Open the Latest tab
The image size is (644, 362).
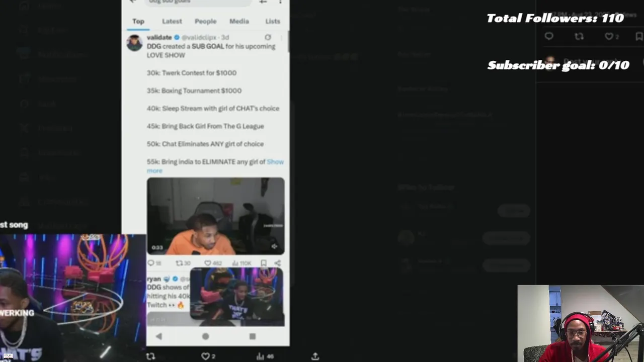click(x=172, y=21)
